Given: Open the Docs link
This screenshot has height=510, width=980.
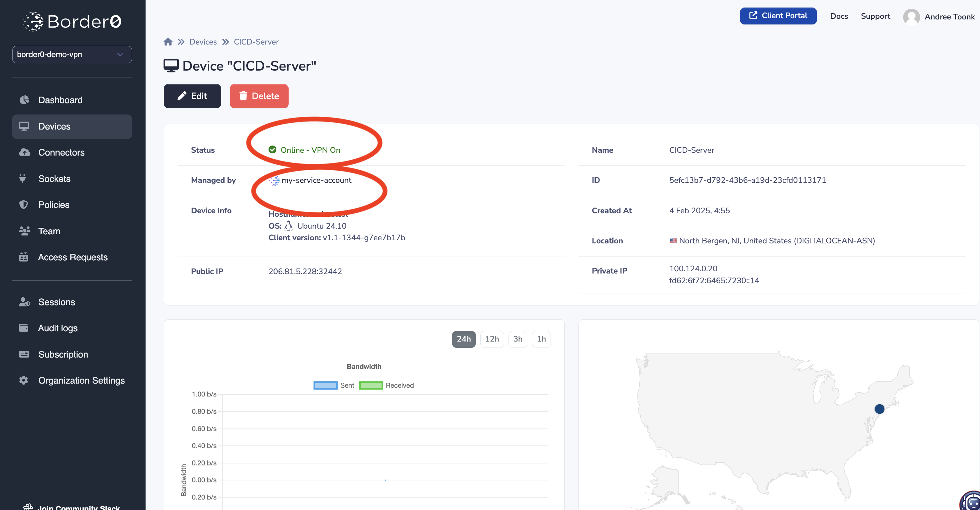Looking at the screenshot, I should coord(839,16).
